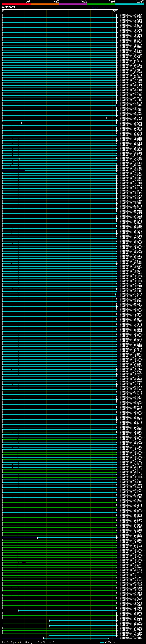Image resolution: width=146 pixels, height=644 pixels.
Task: Select the UniRef100_B9N769 label
Action: (131, 40)
